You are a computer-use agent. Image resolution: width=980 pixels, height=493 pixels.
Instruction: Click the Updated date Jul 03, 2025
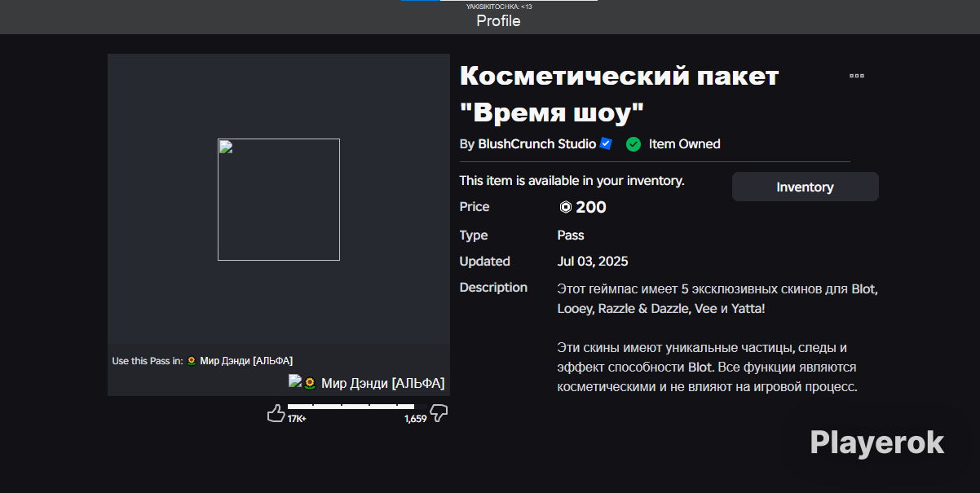(593, 262)
